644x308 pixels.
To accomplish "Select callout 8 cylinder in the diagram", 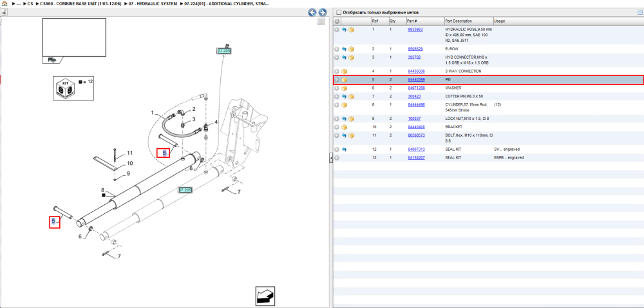I will coord(103,190).
